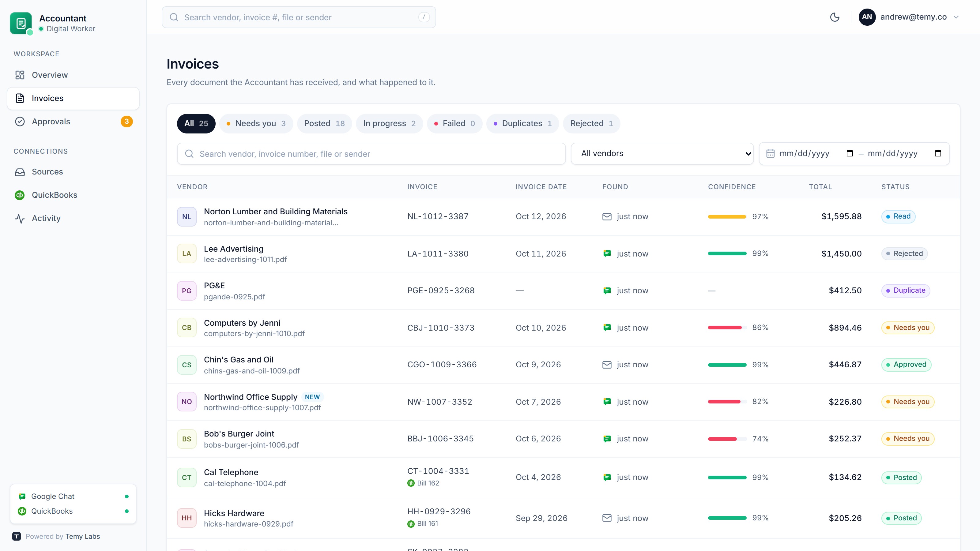The image size is (980, 551).
Task: Select the Duplicates filter tab
Action: pos(522,123)
